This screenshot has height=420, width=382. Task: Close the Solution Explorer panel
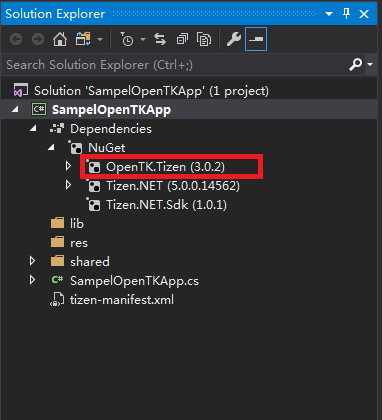[364, 14]
